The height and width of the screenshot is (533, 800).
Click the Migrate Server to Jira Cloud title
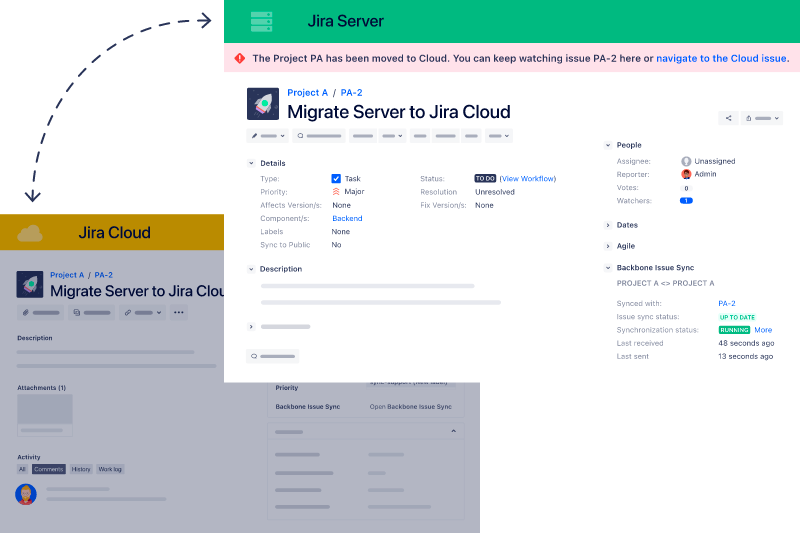[398, 112]
